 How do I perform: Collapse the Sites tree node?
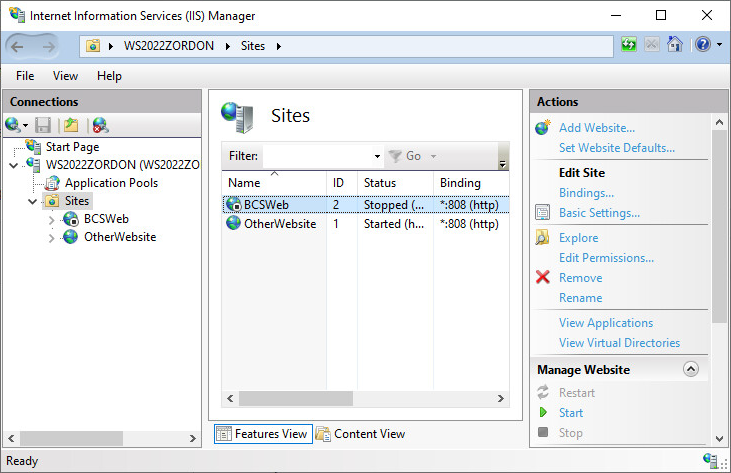pyautogui.click(x=33, y=201)
